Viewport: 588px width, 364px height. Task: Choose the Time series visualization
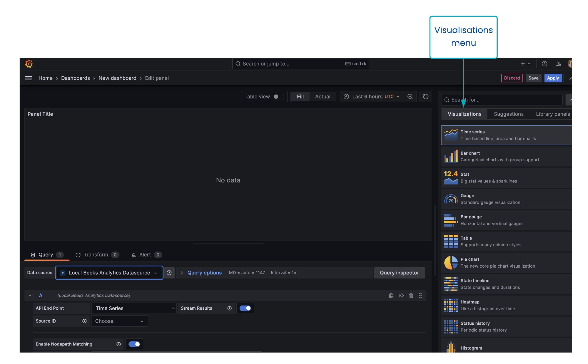coord(506,135)
